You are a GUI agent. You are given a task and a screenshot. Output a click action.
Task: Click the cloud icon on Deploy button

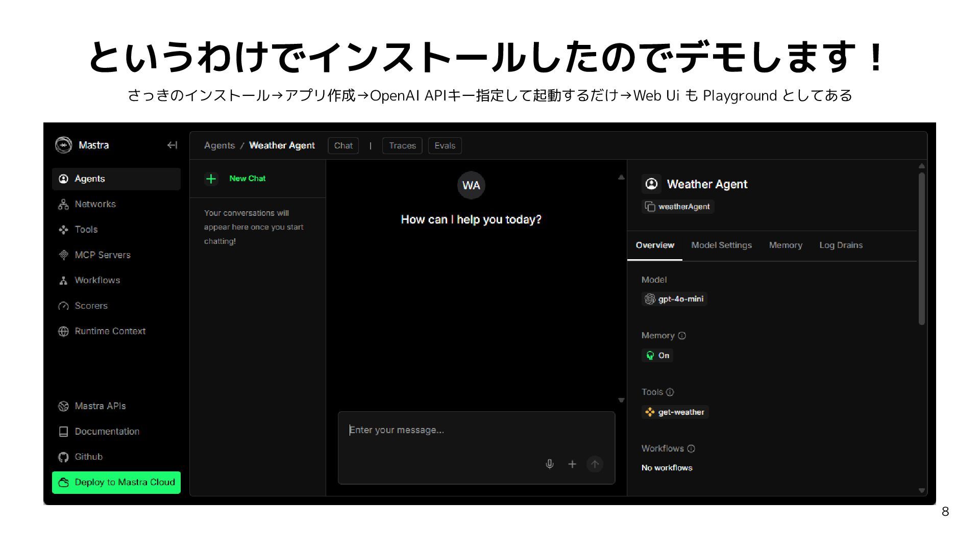pos(64,483)
